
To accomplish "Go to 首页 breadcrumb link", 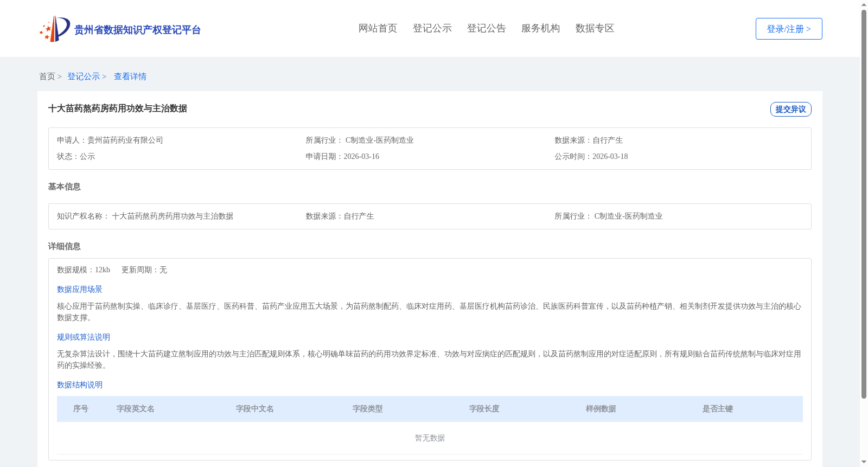I will [x=47, y=76].
